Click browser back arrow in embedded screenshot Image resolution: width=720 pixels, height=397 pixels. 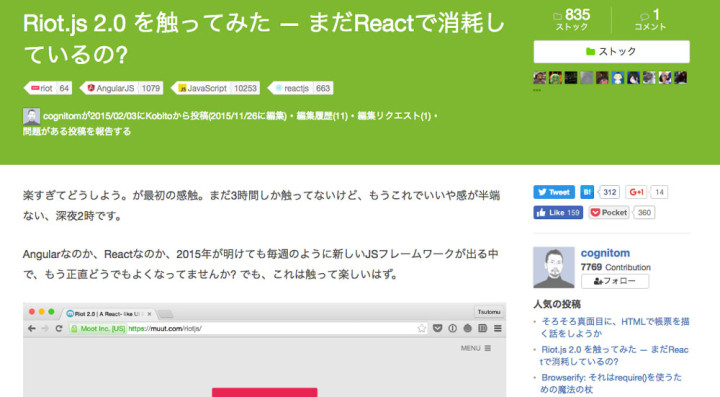click(x=32, y=329)
